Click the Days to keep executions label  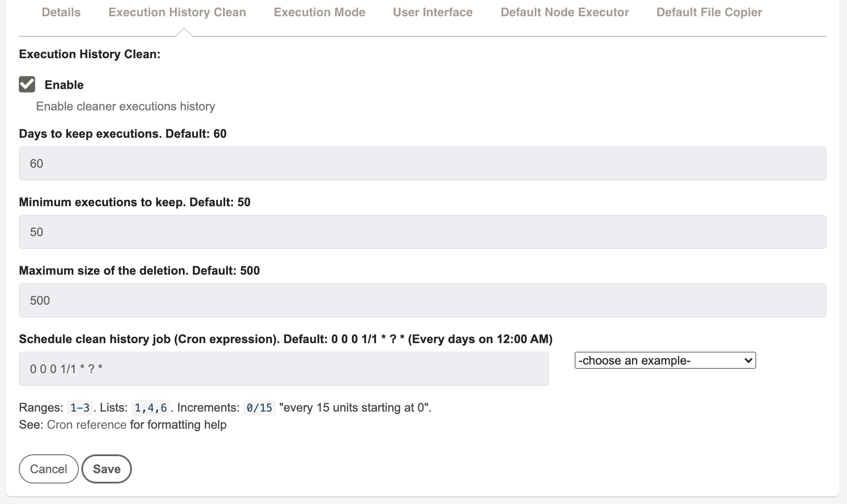pos(123,133)
